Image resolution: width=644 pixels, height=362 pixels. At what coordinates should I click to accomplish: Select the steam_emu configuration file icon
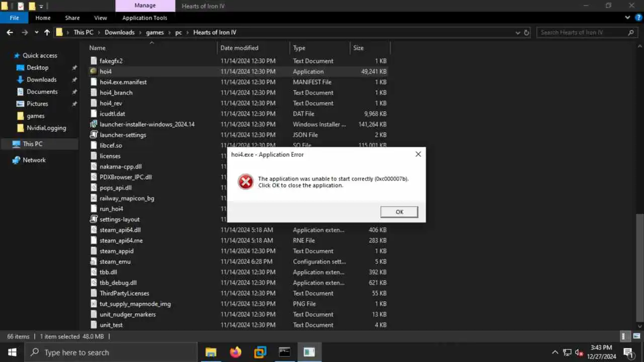click(93, 261)
